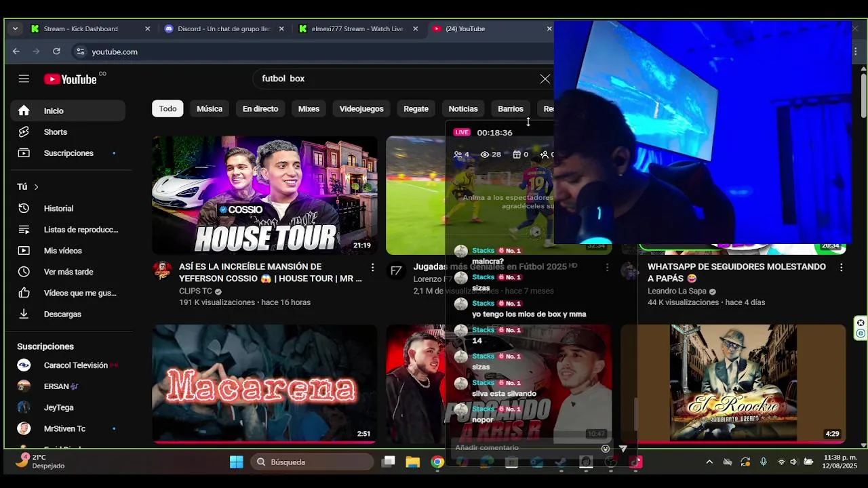868x488 pixels.
Task: Open Mis vídeos in the sidebar
Action: 68,251
